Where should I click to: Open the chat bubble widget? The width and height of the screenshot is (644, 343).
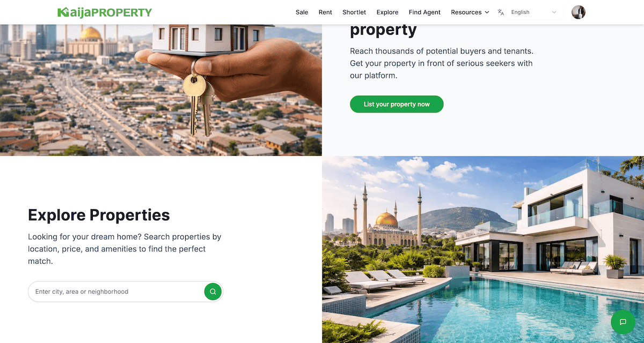(x=623, y=322)
